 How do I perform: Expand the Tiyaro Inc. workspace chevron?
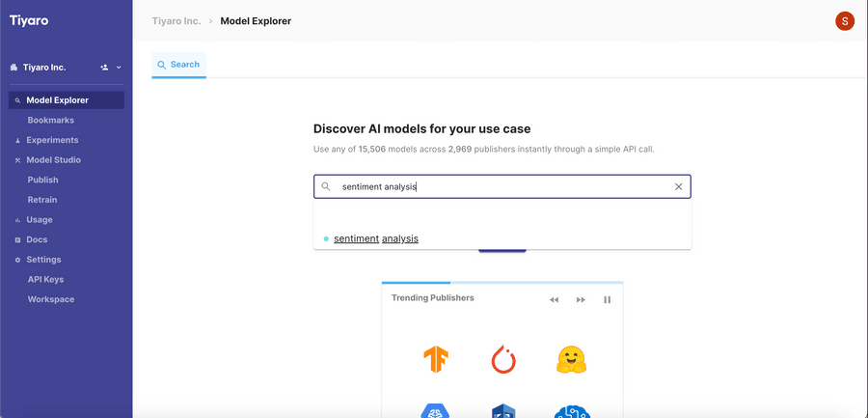pos(119,68)
